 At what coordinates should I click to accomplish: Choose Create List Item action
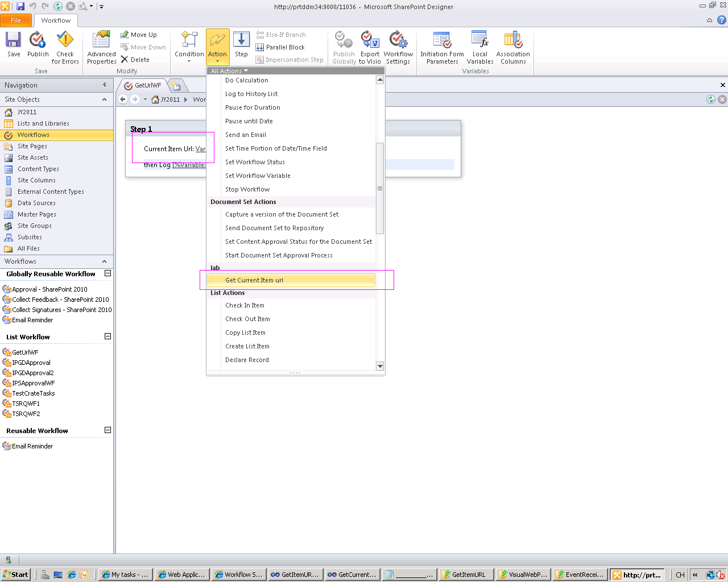(291, 346)
